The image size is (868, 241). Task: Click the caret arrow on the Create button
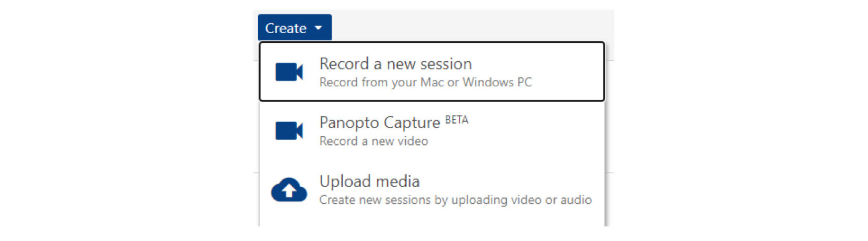[x=318, y=28]
